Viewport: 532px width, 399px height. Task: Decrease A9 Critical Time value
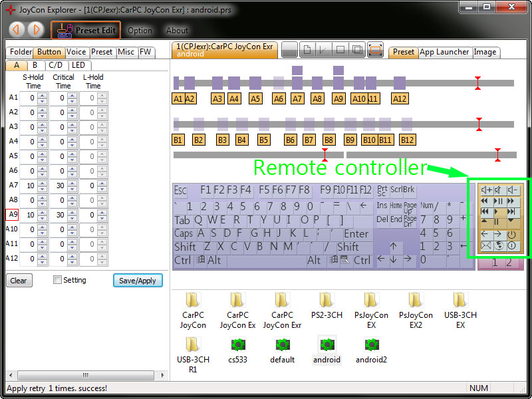click(x=72, y=218)
